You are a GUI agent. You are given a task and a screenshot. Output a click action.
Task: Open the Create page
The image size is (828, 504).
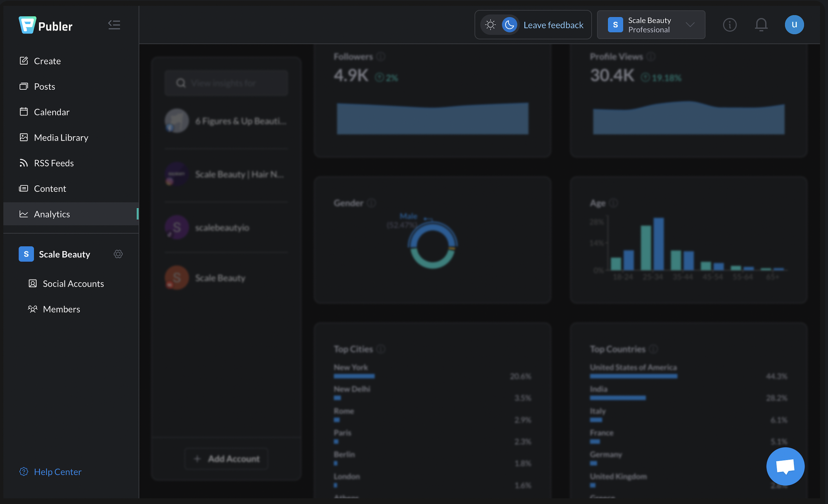pos(71,61)
